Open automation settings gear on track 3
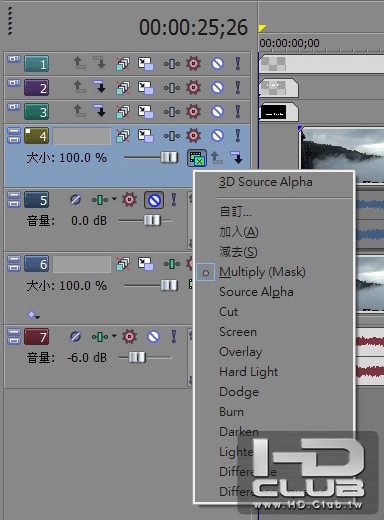Image resolution: width=384 pixels, height=520 pixels. coord(194,111)
